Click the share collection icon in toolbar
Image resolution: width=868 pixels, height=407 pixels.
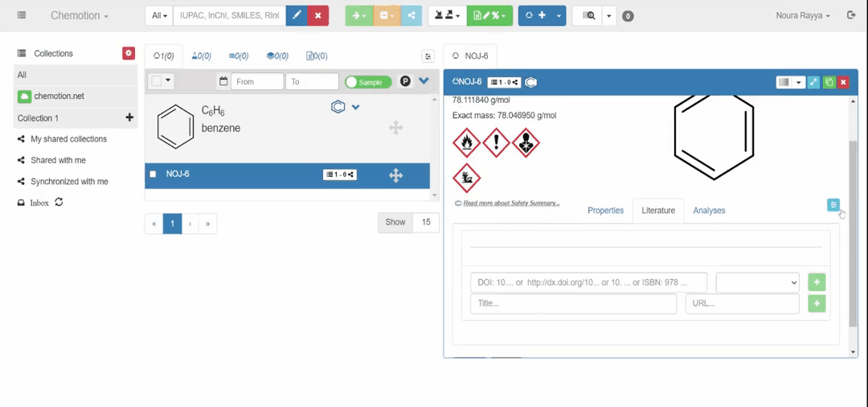411,15
